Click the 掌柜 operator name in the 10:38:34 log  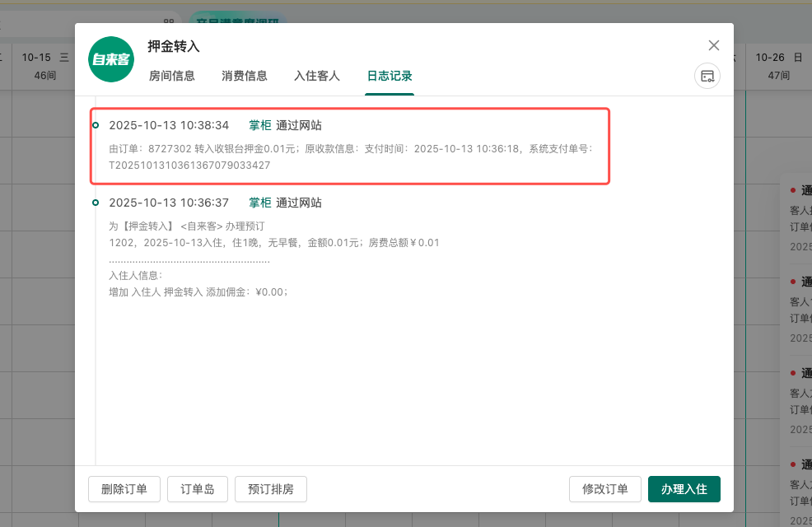click(260, 125)
